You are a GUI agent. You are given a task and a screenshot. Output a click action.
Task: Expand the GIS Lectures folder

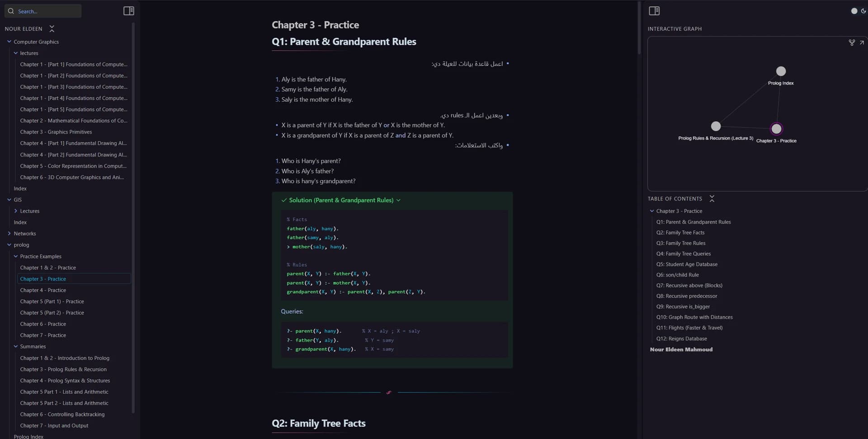coord(15,211)
